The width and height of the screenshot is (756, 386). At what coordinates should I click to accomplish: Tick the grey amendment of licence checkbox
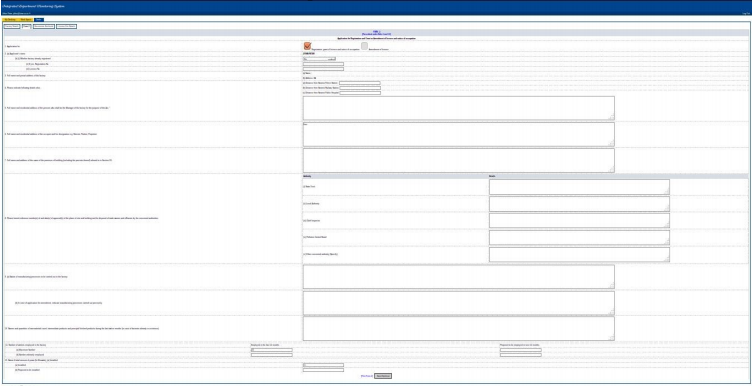pos(364,46)
